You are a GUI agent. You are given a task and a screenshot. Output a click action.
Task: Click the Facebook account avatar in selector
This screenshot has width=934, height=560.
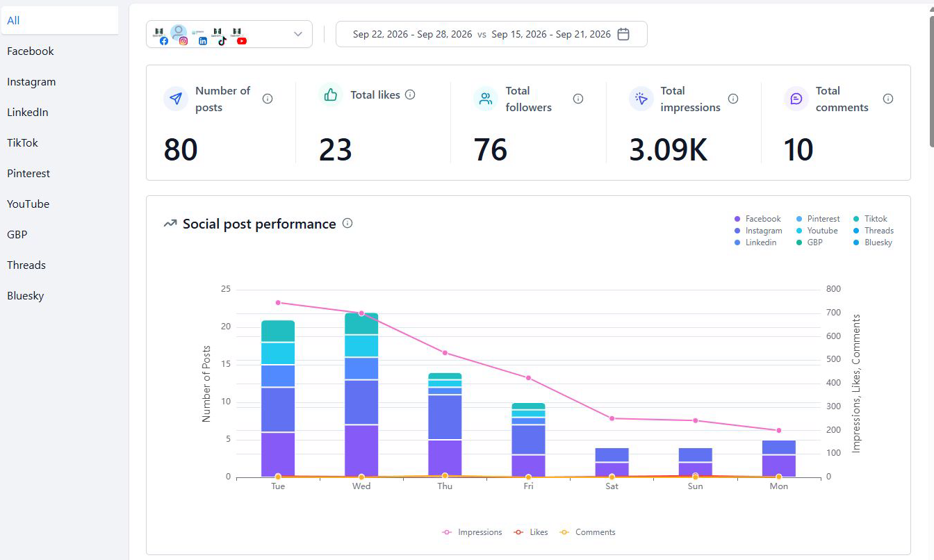[x=161, y=36]
